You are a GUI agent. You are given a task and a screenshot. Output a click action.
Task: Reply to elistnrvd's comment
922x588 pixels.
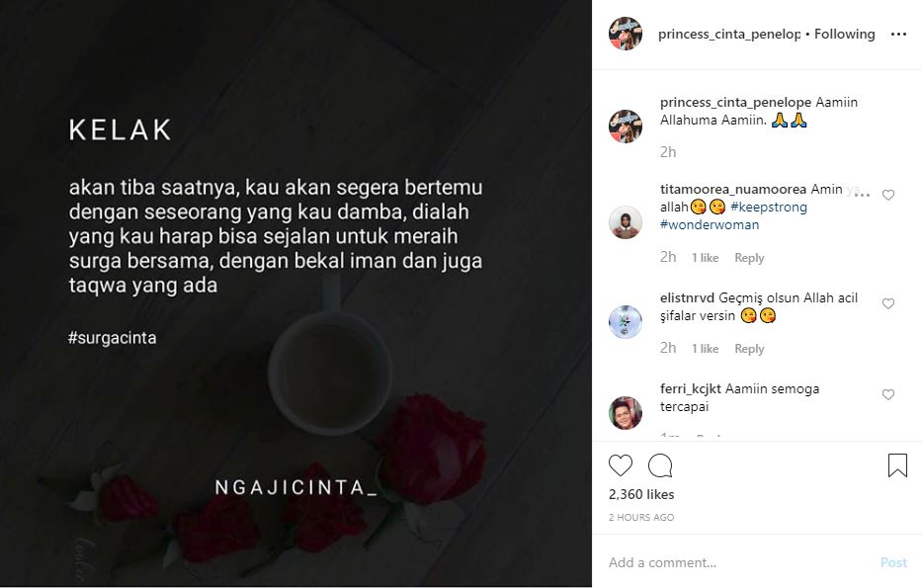[x=749, y=349]
